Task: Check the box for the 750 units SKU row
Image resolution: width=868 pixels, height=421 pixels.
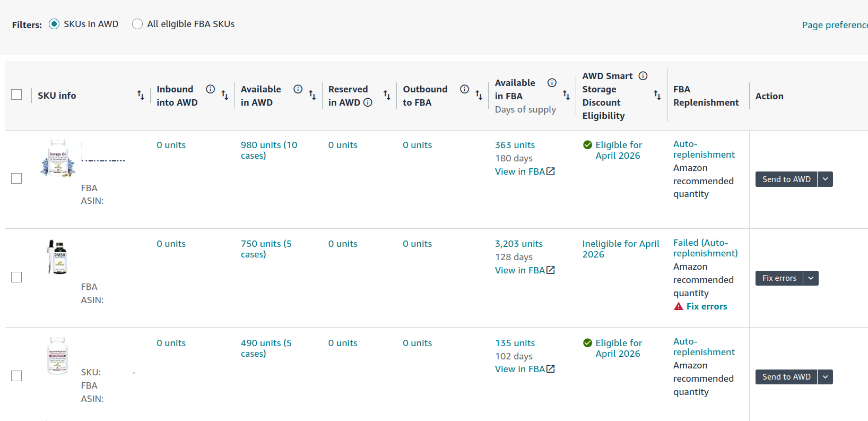Action: point(16,277)
